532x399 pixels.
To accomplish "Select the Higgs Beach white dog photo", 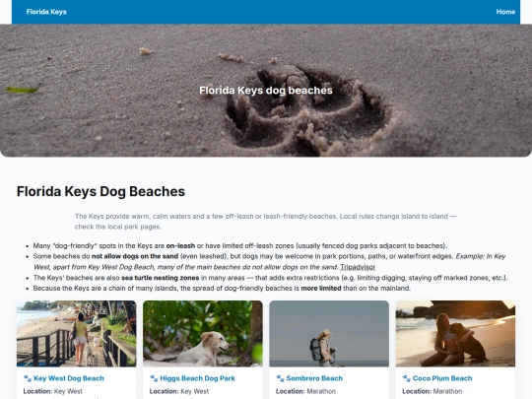I will [x=203, y=334].
